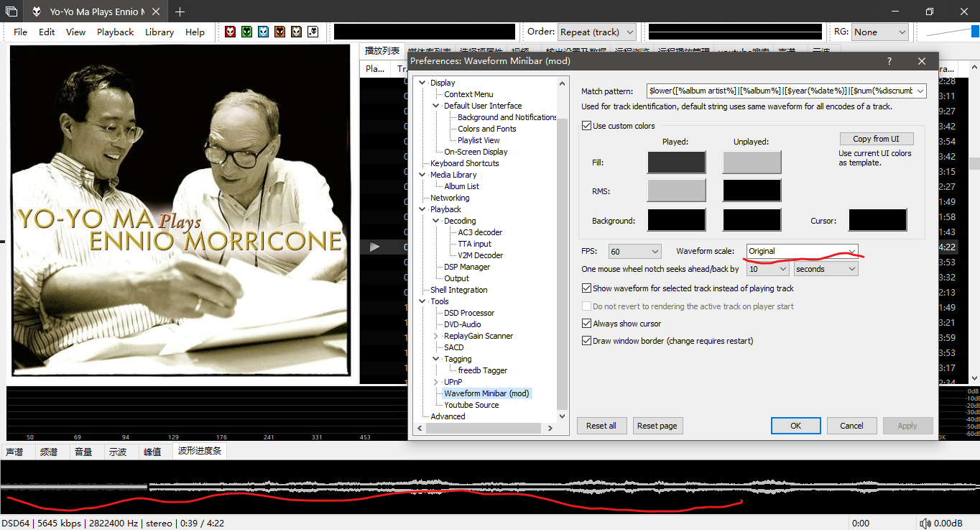This screenshot has height=530, width=980.
Task: Uncheck the Use custom colors checkbox
Action: 586,126
